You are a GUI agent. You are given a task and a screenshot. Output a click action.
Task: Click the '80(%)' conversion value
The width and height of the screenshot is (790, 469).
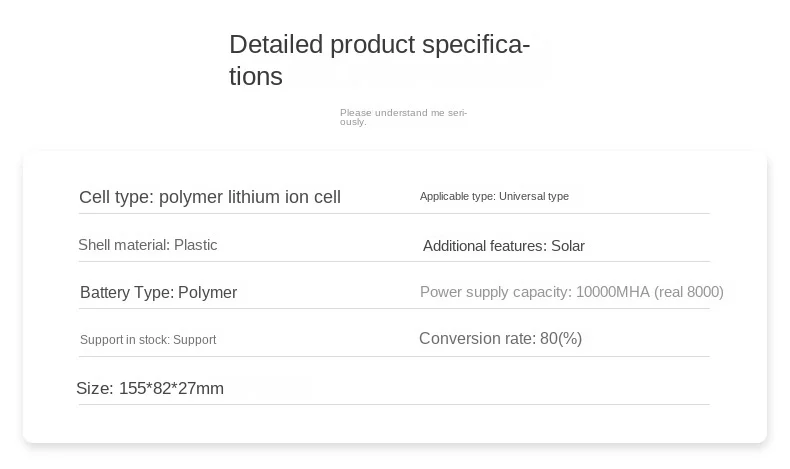[561, 339]
